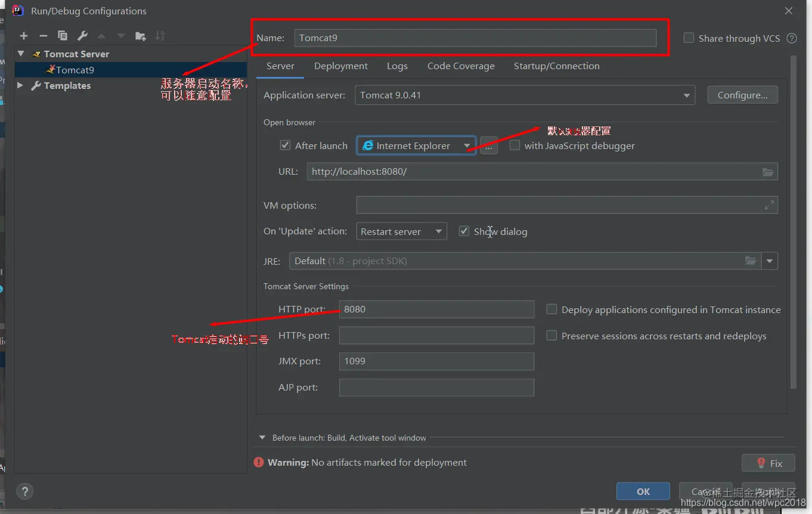The width and height of the screenshot is (812, 514).
Task: Click the Cancel button
Action: click(x=706, y=491)
